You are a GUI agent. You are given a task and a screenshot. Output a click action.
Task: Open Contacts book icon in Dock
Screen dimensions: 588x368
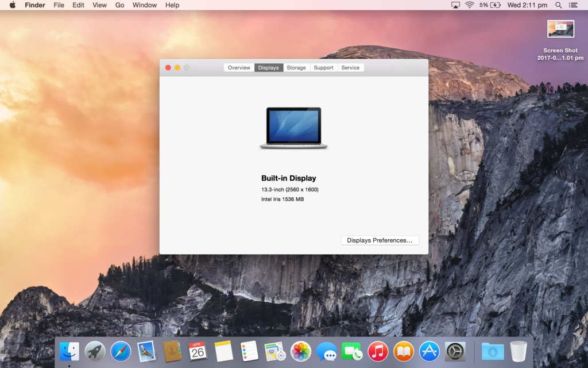click(172, 352)
